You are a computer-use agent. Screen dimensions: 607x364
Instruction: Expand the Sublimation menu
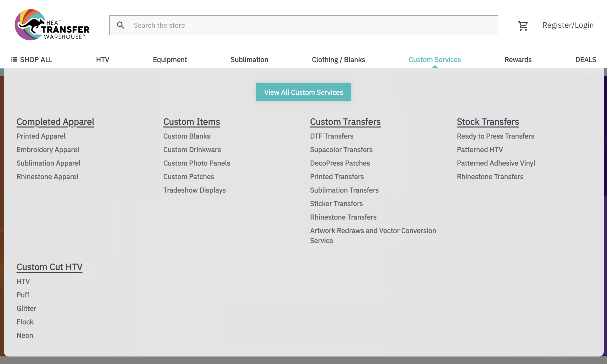click(x=249, y=60)
